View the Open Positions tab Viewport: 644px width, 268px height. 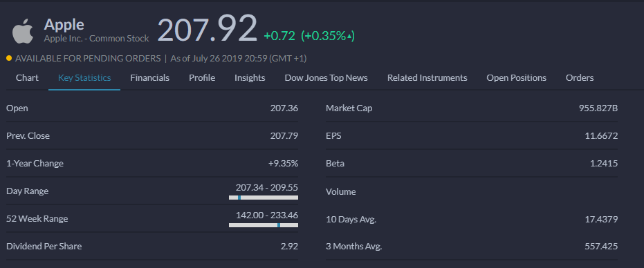click(x=516, y=77)
